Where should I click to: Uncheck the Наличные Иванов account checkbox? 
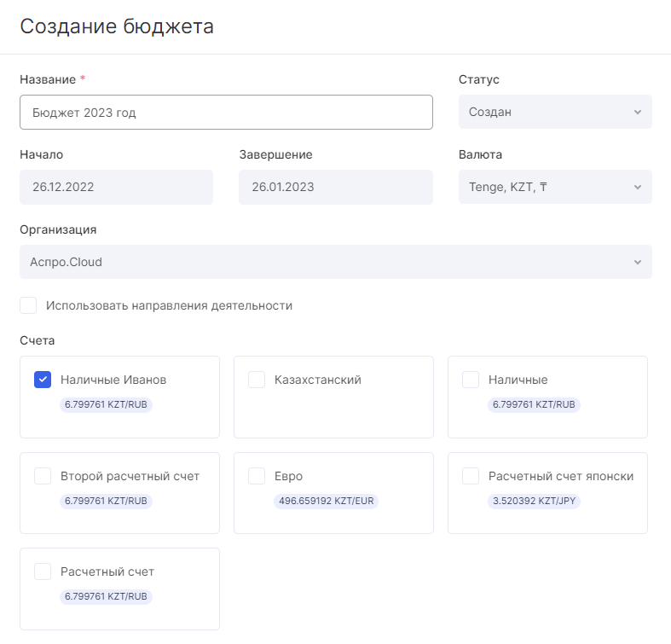coord(43,380)
